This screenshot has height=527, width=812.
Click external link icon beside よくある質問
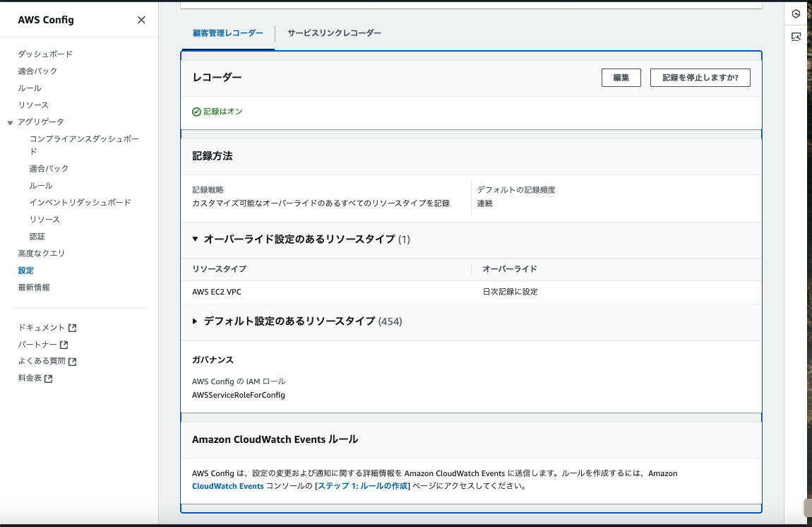(x=72, y=362)
